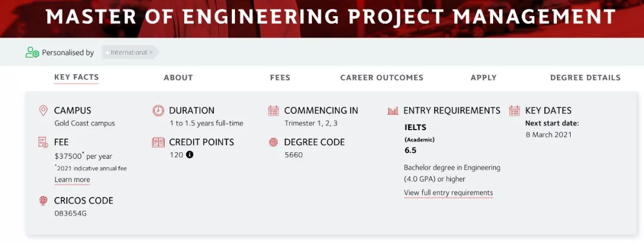
Task: Select the Apply tab
Action: click(484, 78)
